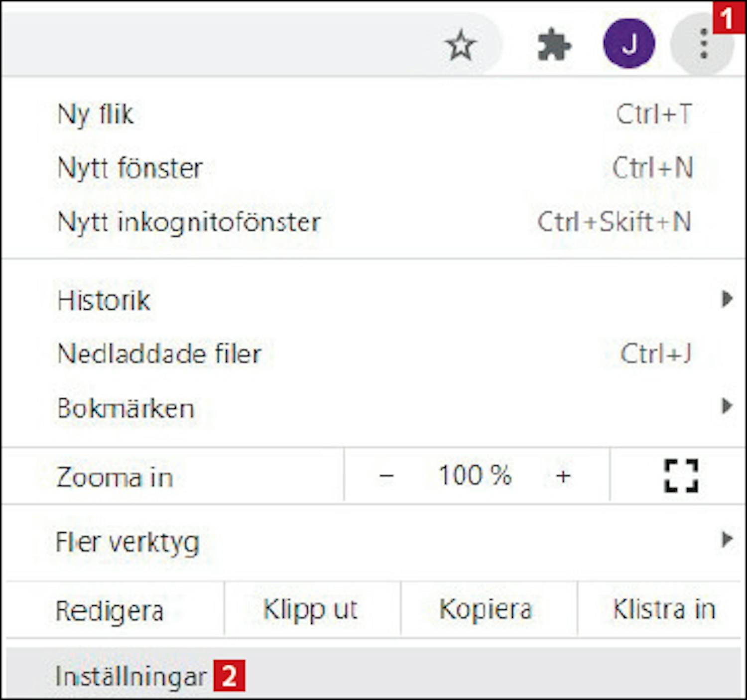Click the Historik menu label
The image size is (747, 700).
pyautogui.click(x=104, y=300)
